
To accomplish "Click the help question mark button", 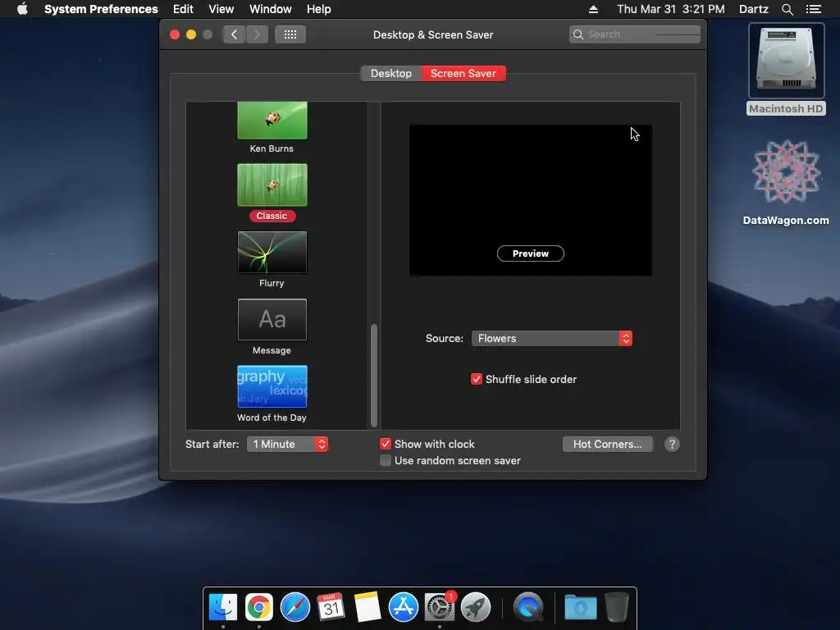I will (672, 444).
